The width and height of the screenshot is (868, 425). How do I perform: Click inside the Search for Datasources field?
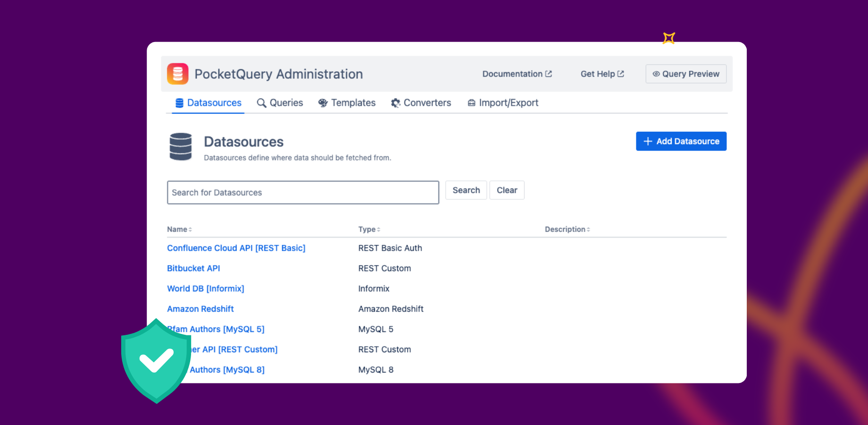pos(302,192)
